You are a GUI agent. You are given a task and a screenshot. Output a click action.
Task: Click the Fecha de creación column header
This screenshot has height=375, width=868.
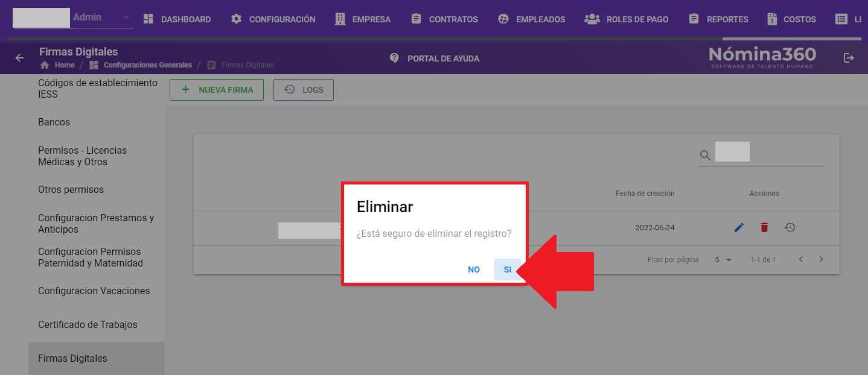645,194
